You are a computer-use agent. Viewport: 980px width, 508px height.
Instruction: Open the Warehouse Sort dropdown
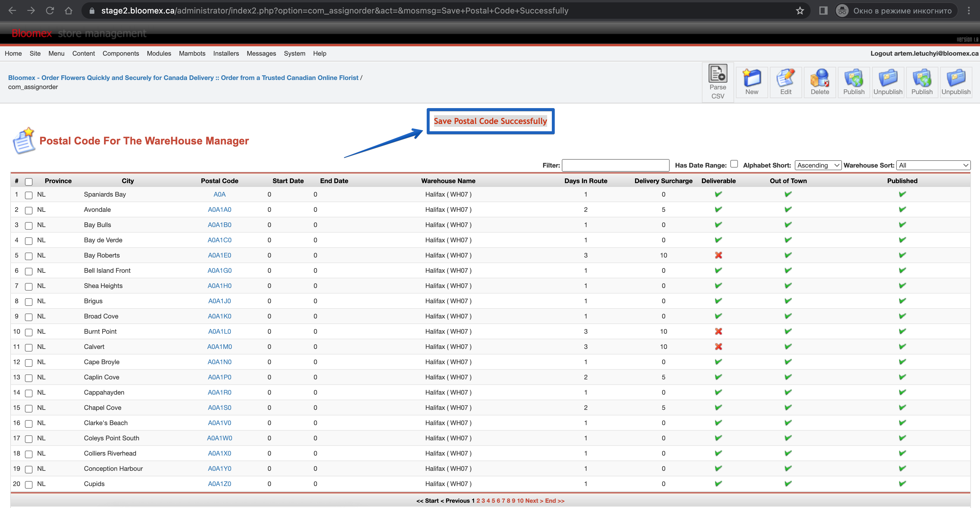[933, 166]
